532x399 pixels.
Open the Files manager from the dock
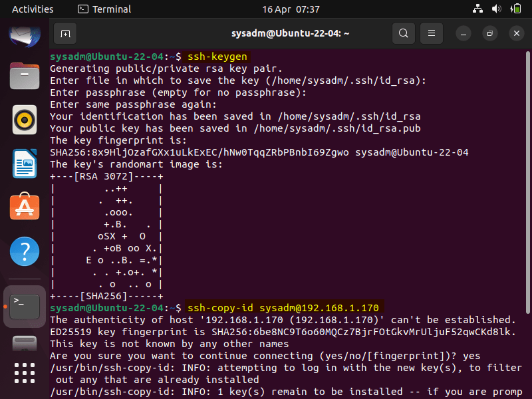point(25,76)
